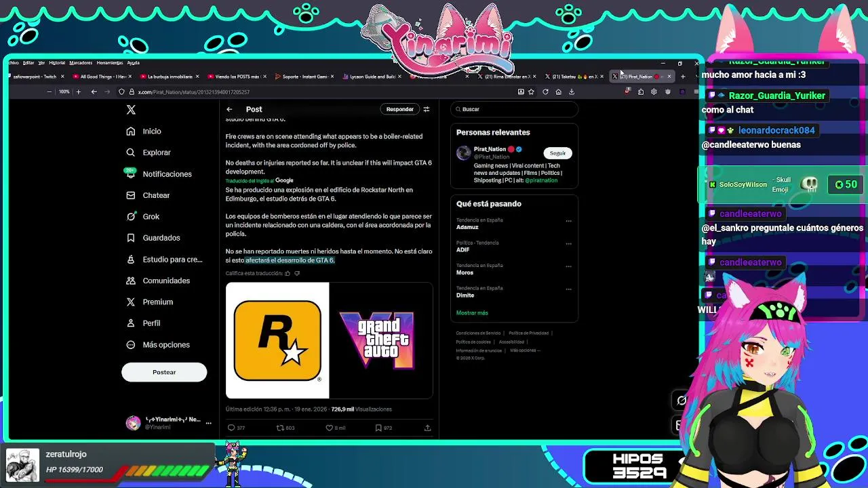
Task: Bookmark the post
Action: click(x=378, y=428)
